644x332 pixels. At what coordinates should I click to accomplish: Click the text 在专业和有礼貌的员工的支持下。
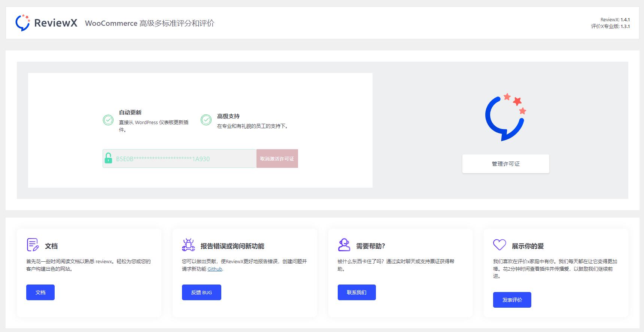tap(253, 126)
